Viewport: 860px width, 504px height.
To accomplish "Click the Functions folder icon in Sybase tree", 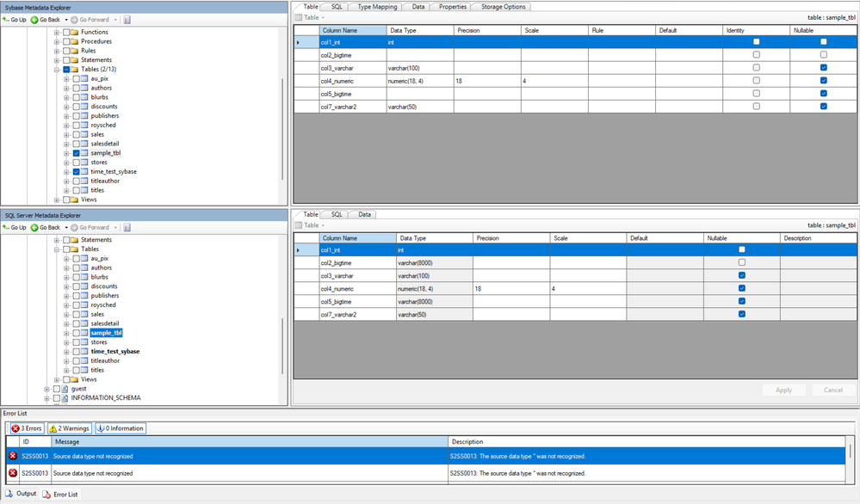I will 75,33.
